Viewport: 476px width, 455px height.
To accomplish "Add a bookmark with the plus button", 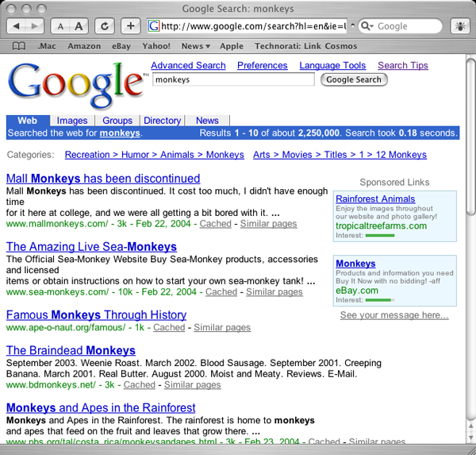I will (131, 26).
